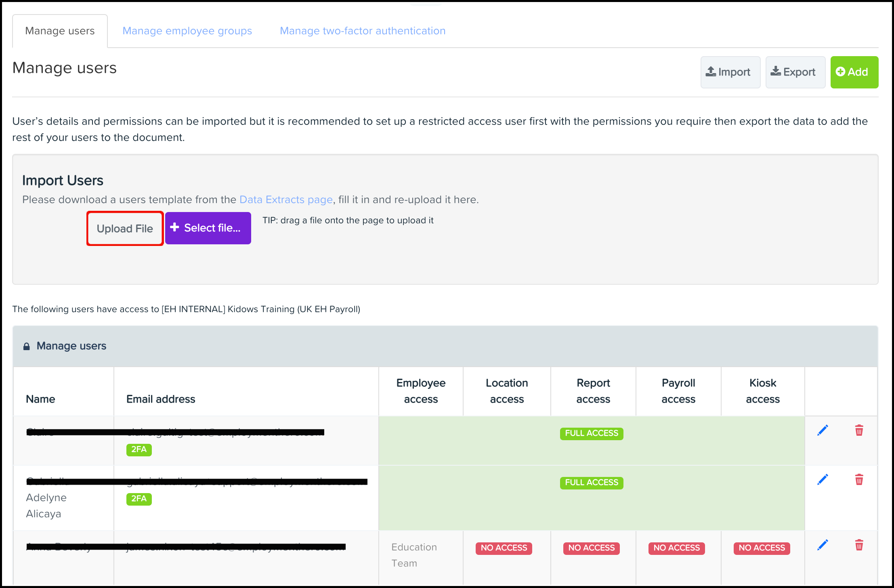Open Manage employee groups tab
The image size is (894, 588).
(187, 31)
